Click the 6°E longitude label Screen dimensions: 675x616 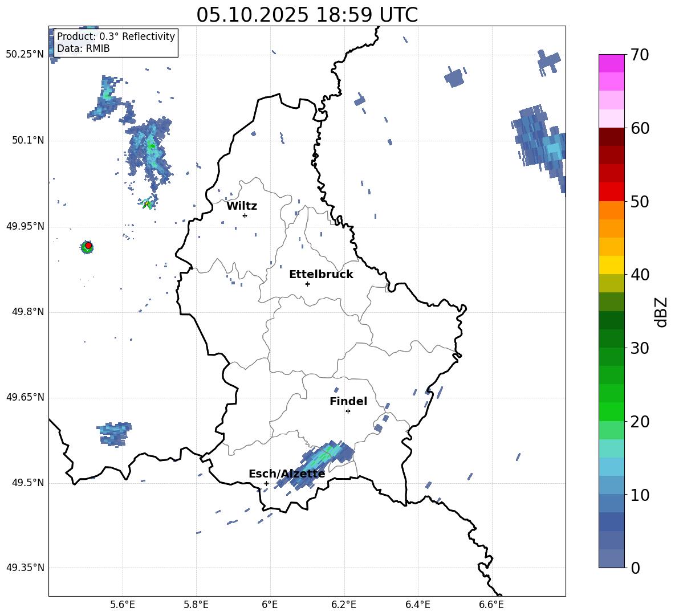pyautogui.click(x=270, y=605)
